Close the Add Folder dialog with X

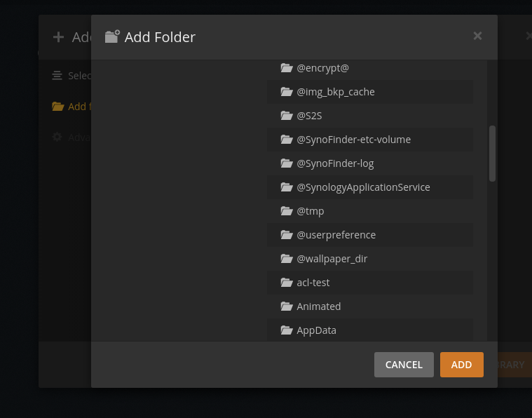point(477,36)
